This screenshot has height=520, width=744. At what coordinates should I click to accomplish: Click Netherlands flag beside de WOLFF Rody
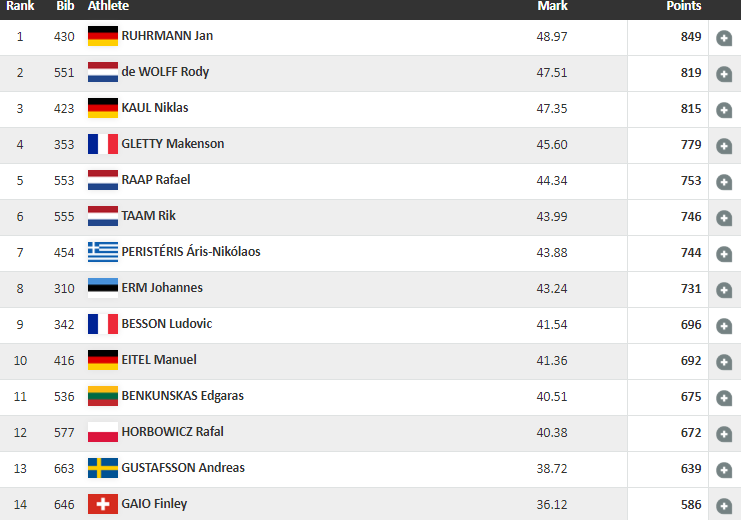click(x=103, y=72)
